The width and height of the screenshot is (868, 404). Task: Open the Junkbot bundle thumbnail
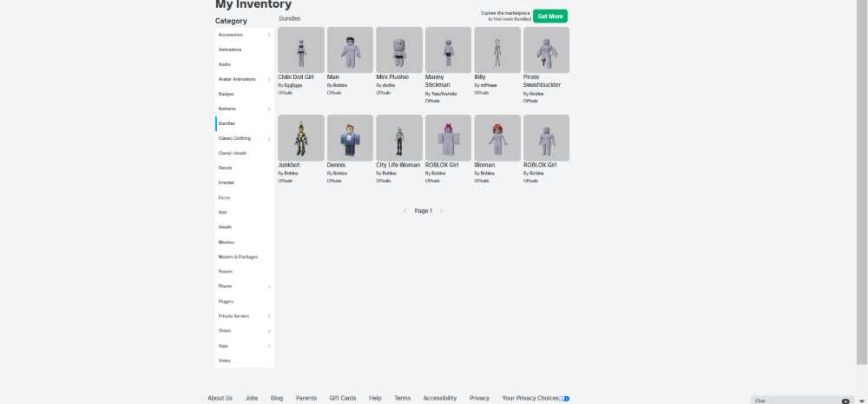(301, 138)
